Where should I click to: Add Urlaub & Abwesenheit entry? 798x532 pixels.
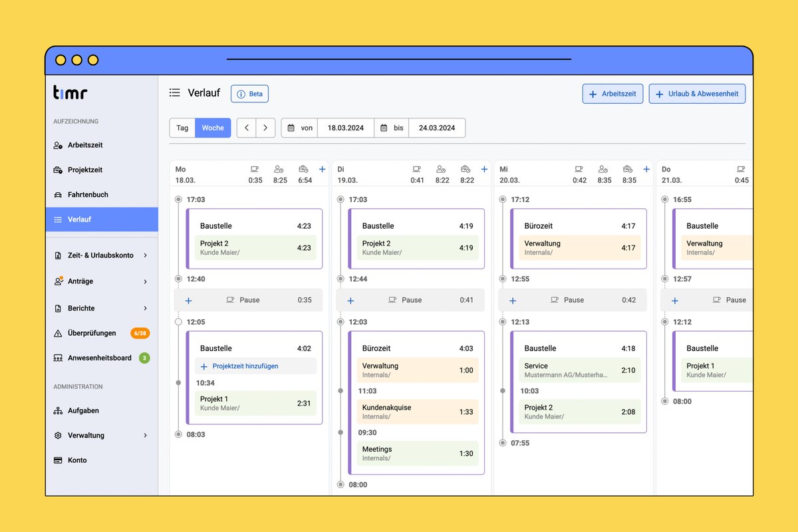[x=697, y=94]
